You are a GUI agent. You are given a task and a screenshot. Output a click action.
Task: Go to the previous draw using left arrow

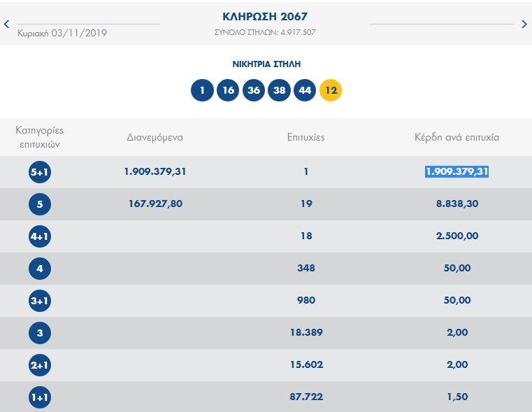coord(7,24)
